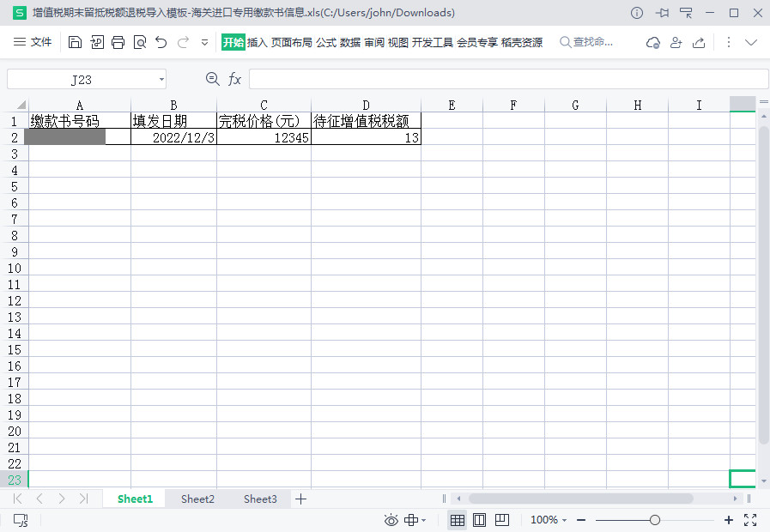
Task: Click the Print icon
Action: 118,42
